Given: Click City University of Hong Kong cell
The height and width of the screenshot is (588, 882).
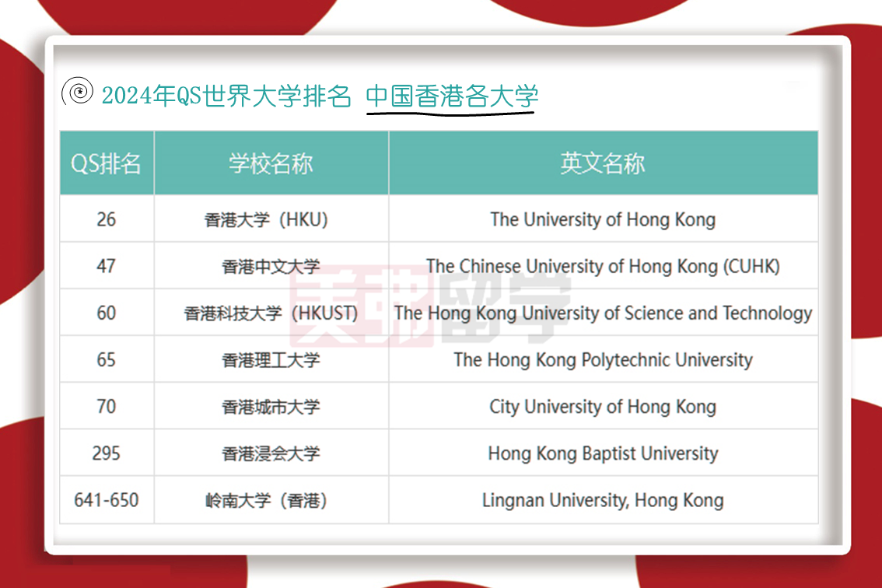Looking at the screenshot, I should pyautogui.click(x=603, y=406).
